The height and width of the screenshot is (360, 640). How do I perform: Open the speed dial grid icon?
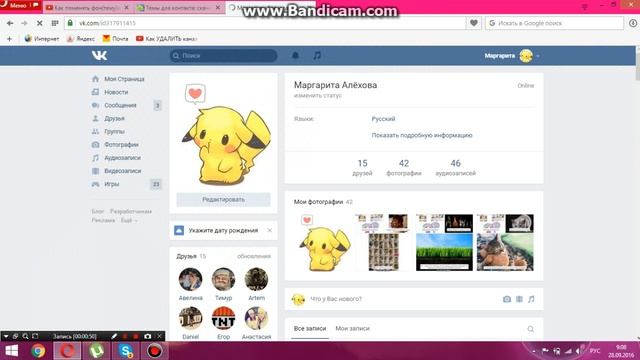[x=55, y=23]
